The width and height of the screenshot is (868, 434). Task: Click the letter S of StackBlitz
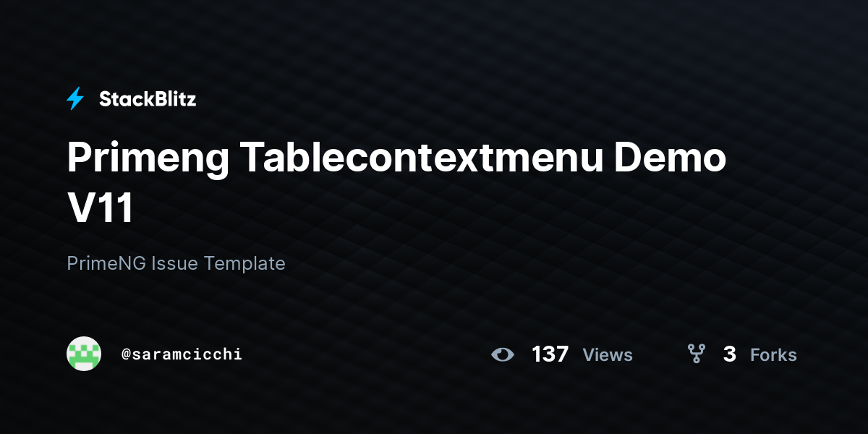(106, 99)
